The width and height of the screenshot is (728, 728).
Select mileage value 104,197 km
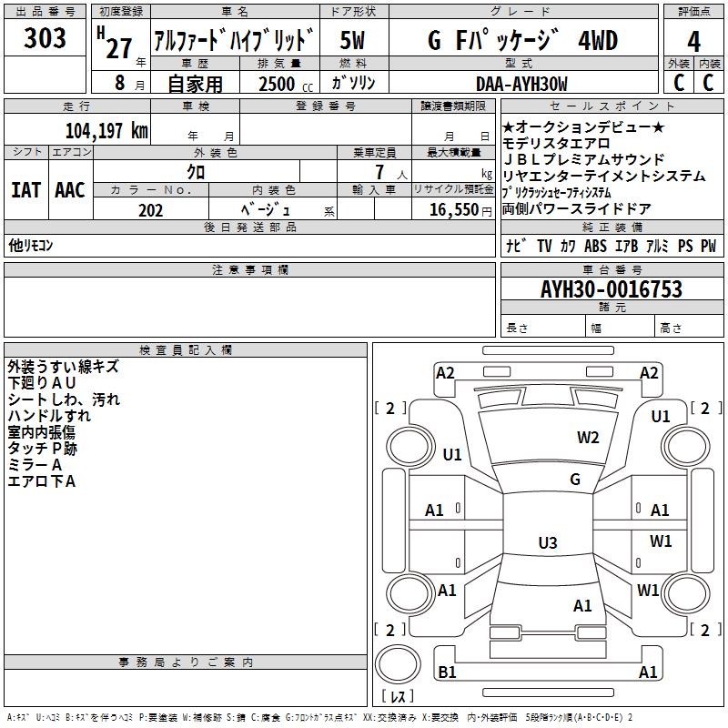click(106, 130)
